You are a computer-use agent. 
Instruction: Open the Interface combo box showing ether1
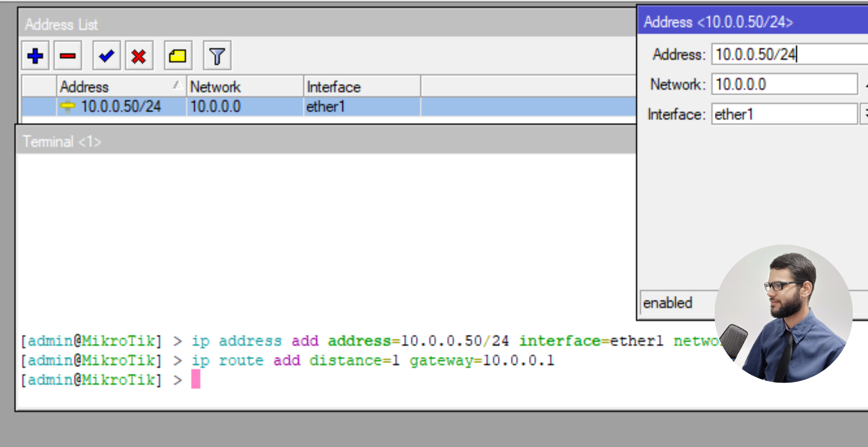tap(783, 114)
